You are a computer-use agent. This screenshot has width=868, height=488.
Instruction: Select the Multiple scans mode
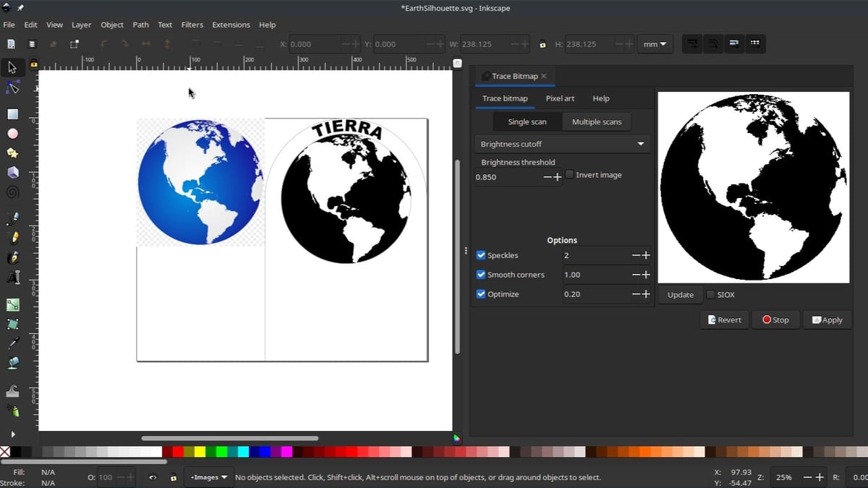pos(597,121)
